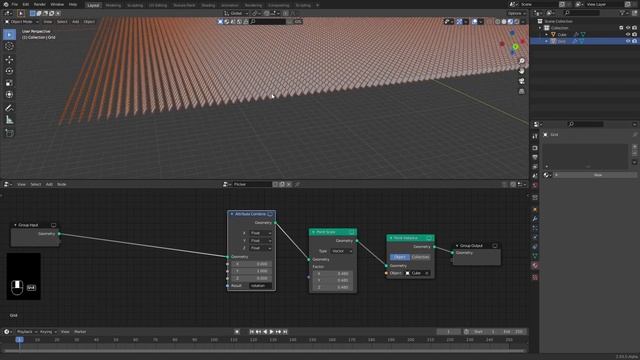Open the timeline Playback menu

pyautogui.click(x=26, y=332)
